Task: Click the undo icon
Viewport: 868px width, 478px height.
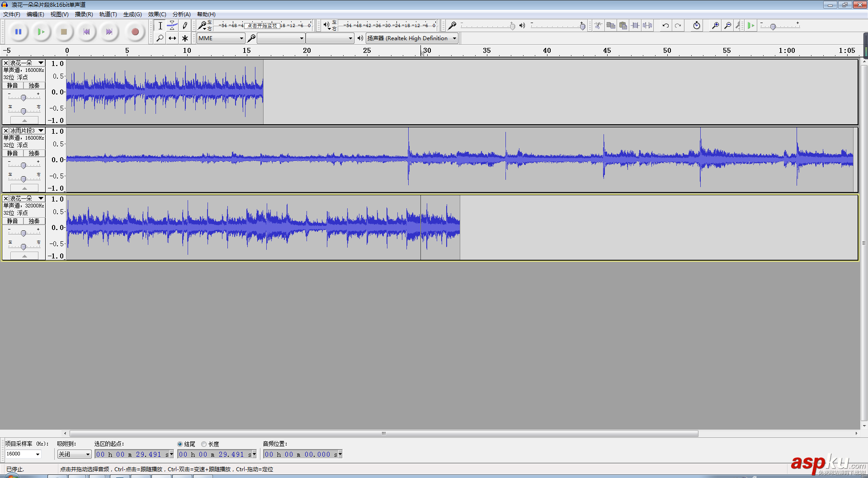Action: [x=665, y=26]
